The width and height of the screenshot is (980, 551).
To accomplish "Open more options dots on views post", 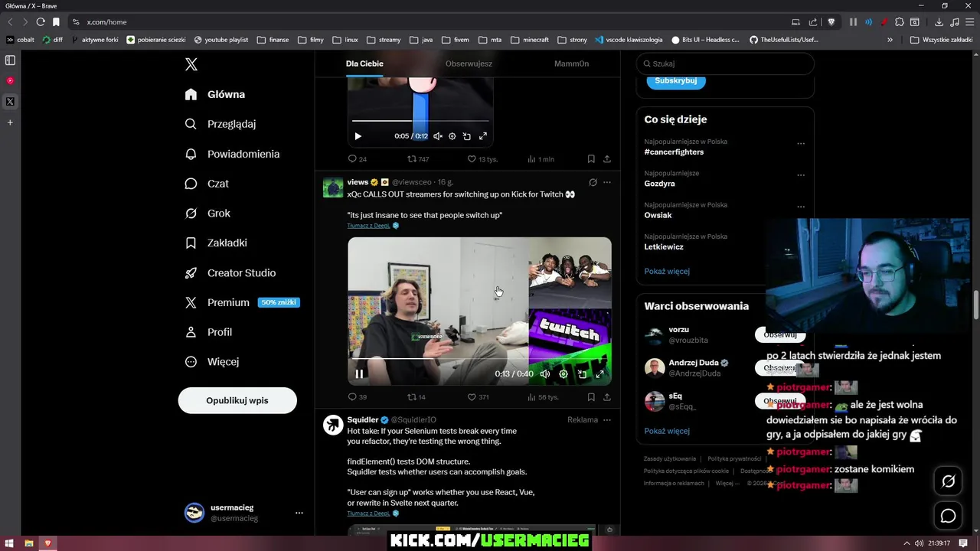I will point(607,183).
